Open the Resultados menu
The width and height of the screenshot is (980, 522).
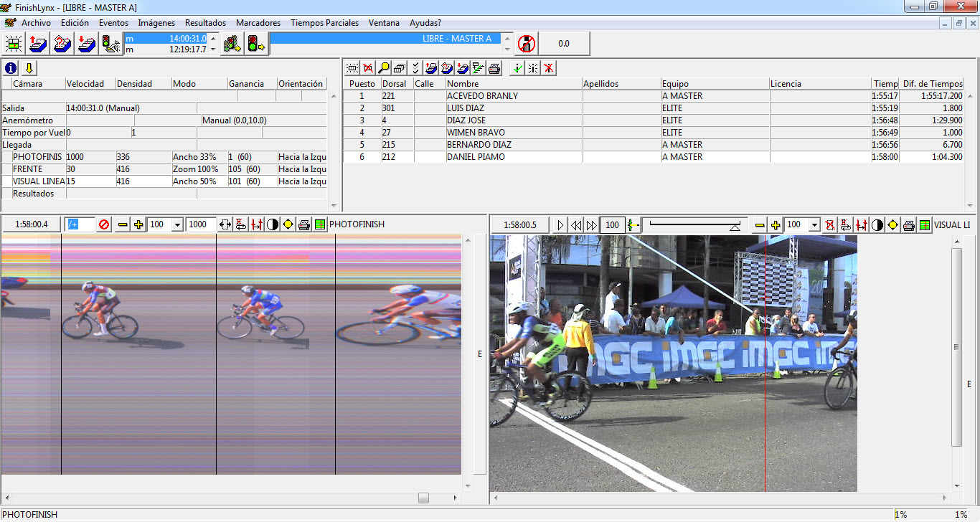(x=205, y=23)
